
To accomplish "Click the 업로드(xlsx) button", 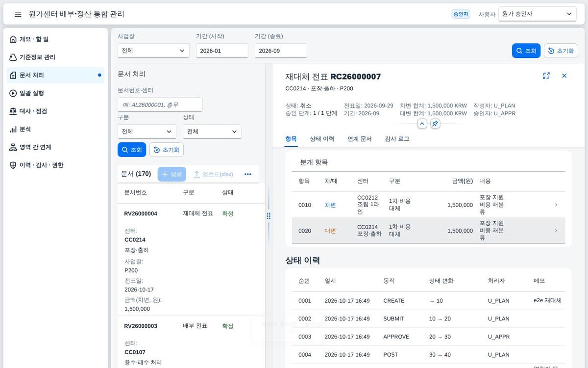I will pyautogui.click(x=213, y=174).
